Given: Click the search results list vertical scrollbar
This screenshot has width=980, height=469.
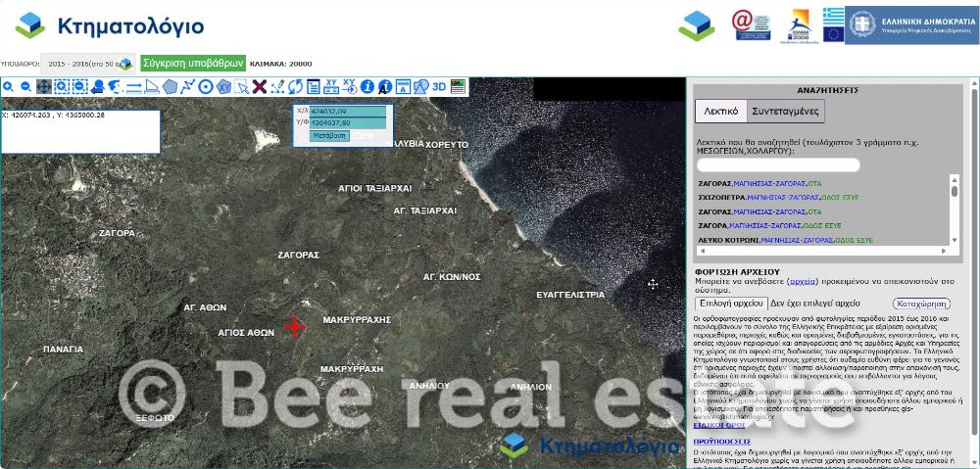Looking at the screenshot, I should (x=955, y=208).
